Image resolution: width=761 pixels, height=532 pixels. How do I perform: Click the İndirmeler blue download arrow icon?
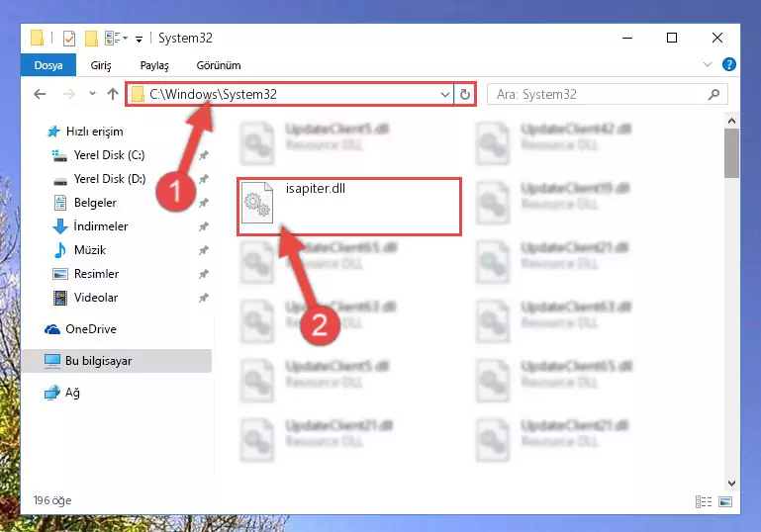(x=60, y=226)
